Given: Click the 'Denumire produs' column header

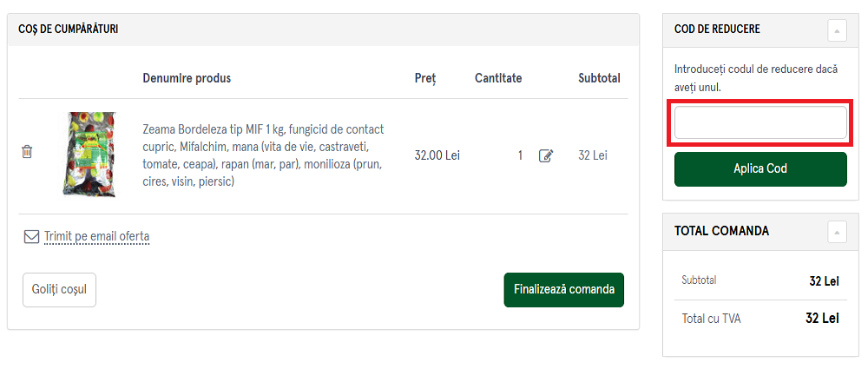Looking at the screenshot, I should pyautogui.click(x=187, y=78).
